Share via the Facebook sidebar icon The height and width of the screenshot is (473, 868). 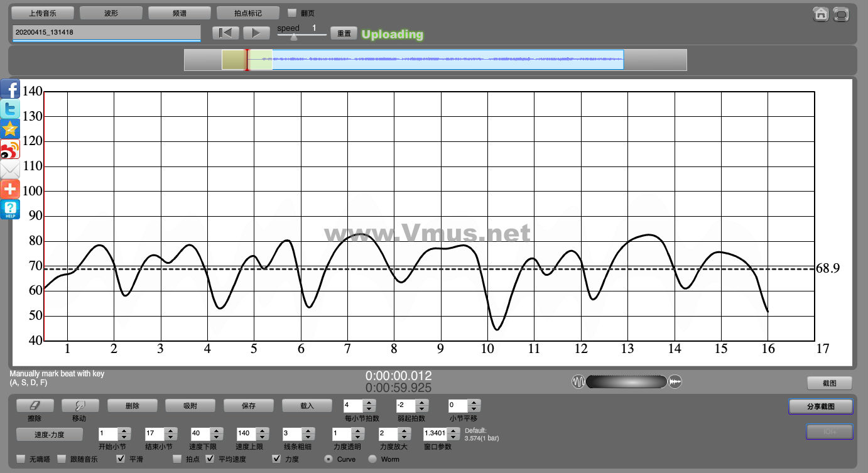[10, 89]
